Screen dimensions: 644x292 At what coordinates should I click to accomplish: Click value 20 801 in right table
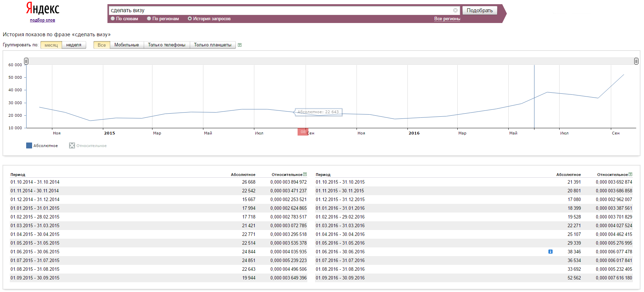(574, 191)
